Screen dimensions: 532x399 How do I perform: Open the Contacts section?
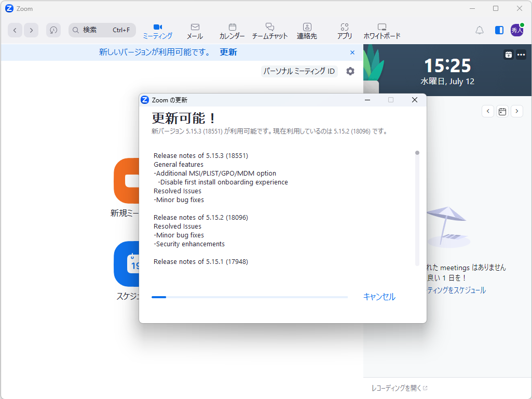click(x=307, y=31)
